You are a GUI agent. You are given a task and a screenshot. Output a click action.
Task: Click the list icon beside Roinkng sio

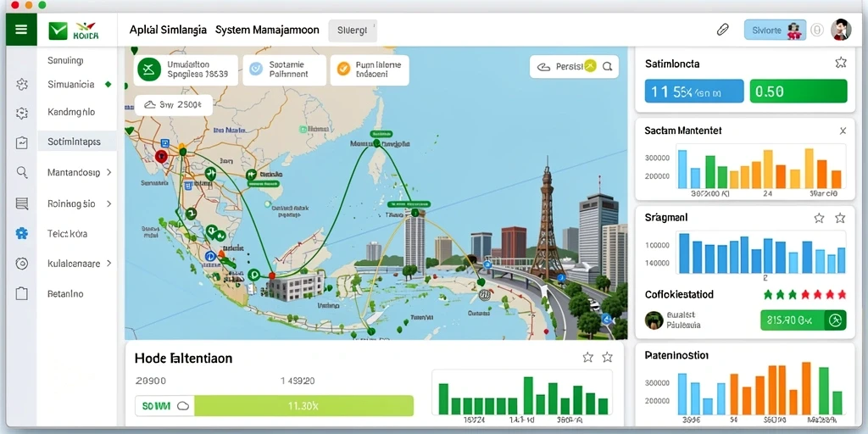[21, 203]
